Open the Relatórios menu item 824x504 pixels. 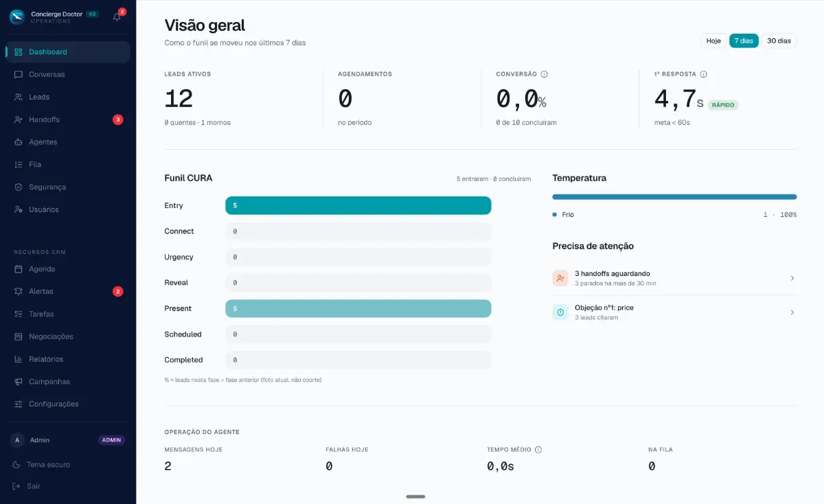[x=67, y=359]
